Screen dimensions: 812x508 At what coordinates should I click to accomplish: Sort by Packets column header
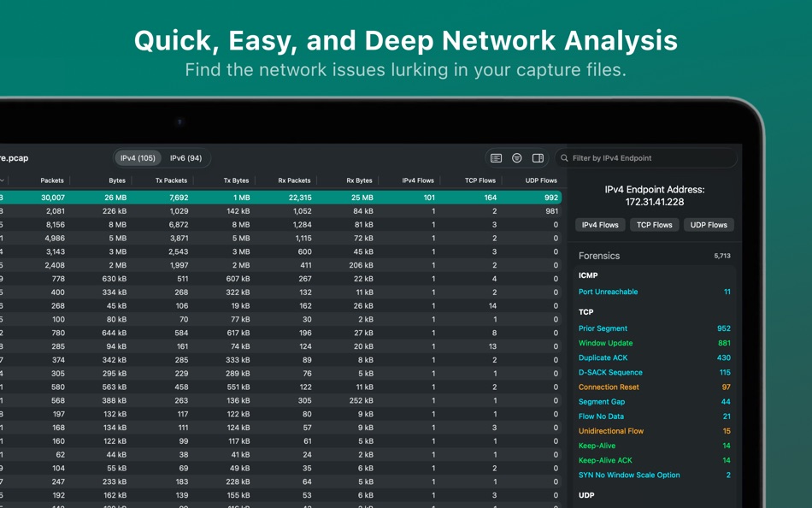pyautogui.click(x=52, y=180)
